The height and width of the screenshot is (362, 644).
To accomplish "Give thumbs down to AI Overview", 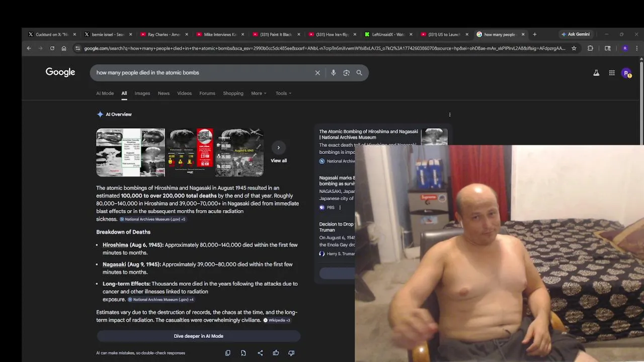I will (x=291, y=353).
